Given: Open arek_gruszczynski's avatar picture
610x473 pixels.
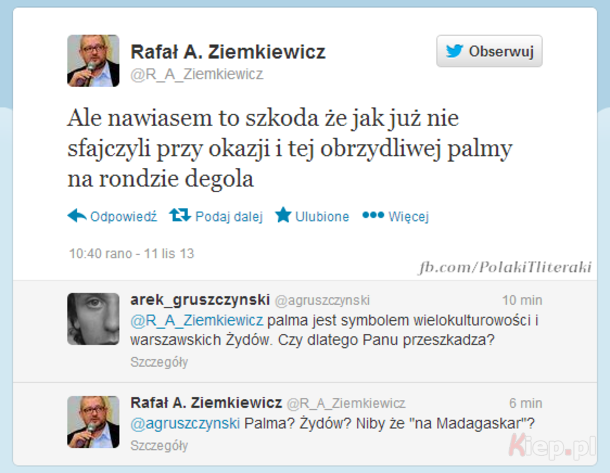Looking at the screenshot, I should [93, 319].
